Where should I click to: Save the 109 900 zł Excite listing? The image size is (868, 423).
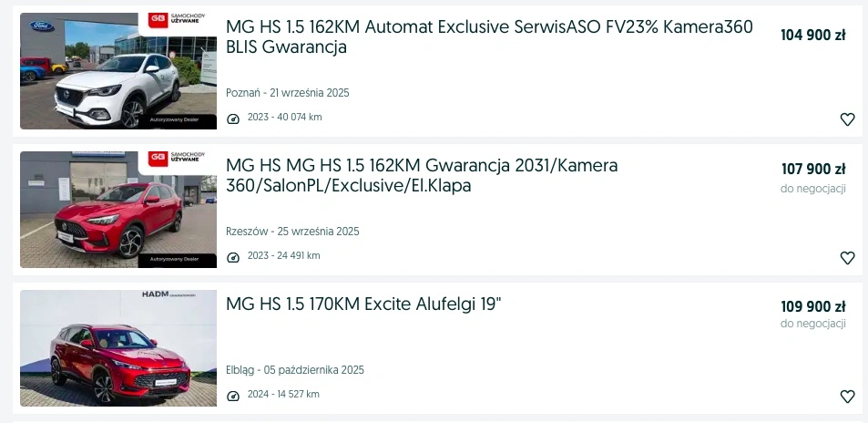pyautogui.click(x=847, y=397)
